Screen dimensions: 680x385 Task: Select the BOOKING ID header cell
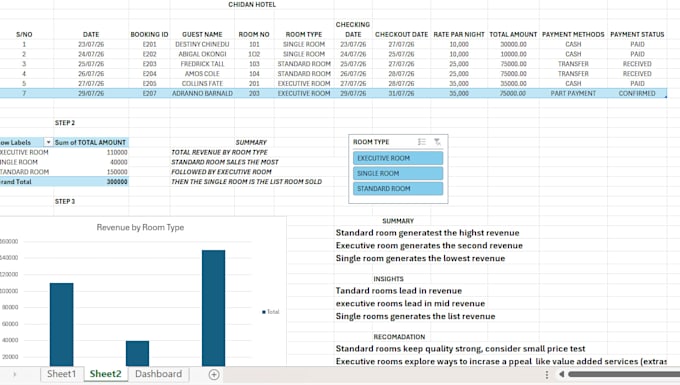pos(149,34)
